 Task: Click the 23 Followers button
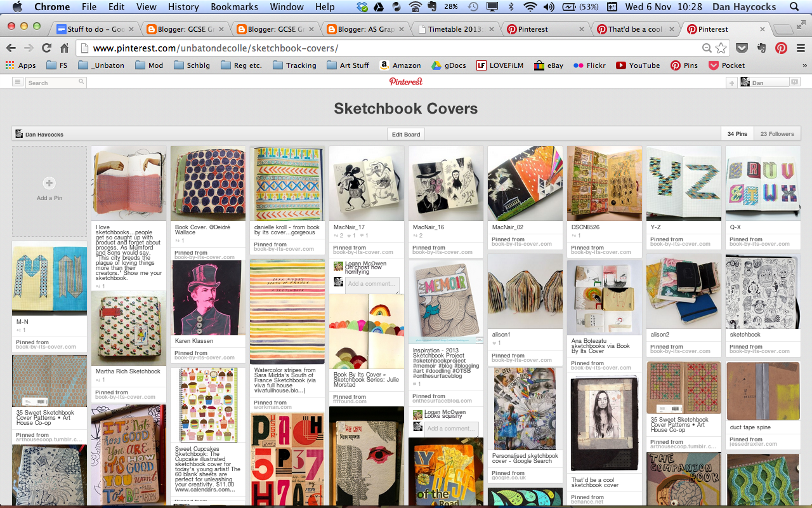point(777,134)
